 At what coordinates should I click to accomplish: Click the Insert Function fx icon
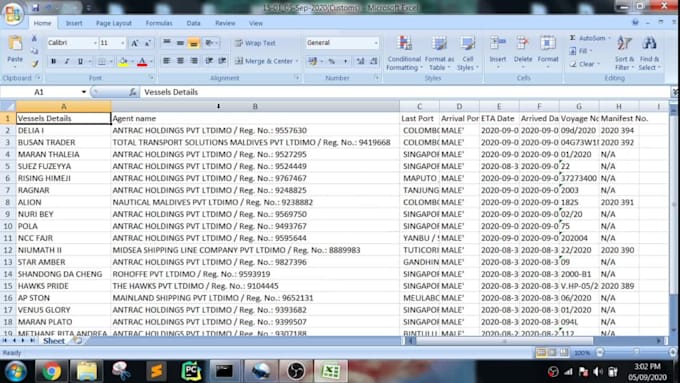(133, 92)
